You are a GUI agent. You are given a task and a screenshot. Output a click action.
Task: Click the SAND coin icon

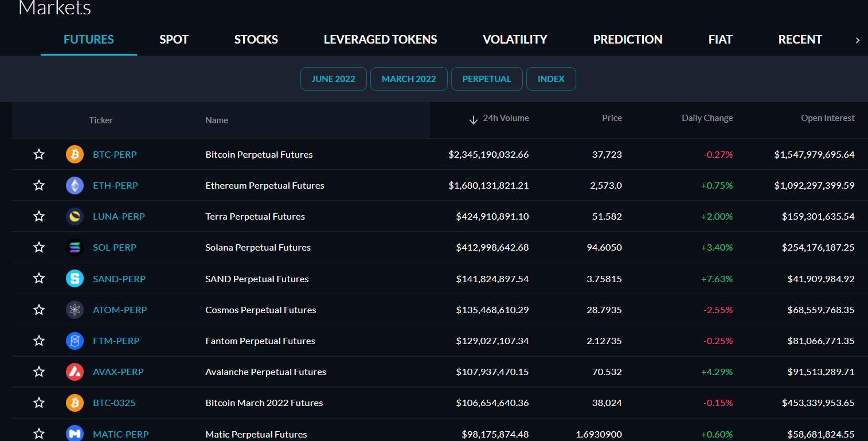(75, 279)
